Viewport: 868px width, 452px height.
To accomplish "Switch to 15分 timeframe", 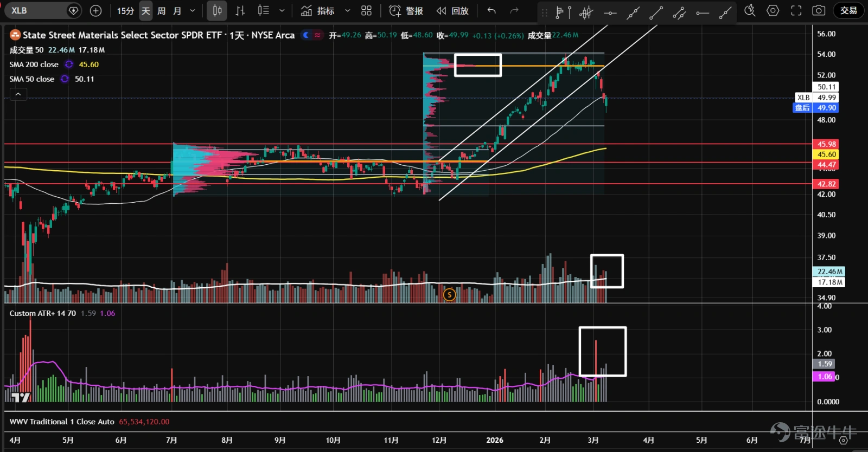I will point(125,10).
